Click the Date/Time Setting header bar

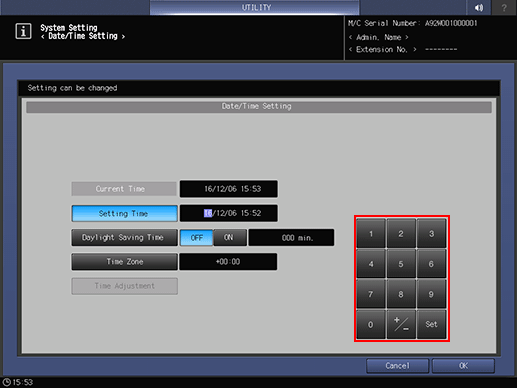[x=259, y=107]
